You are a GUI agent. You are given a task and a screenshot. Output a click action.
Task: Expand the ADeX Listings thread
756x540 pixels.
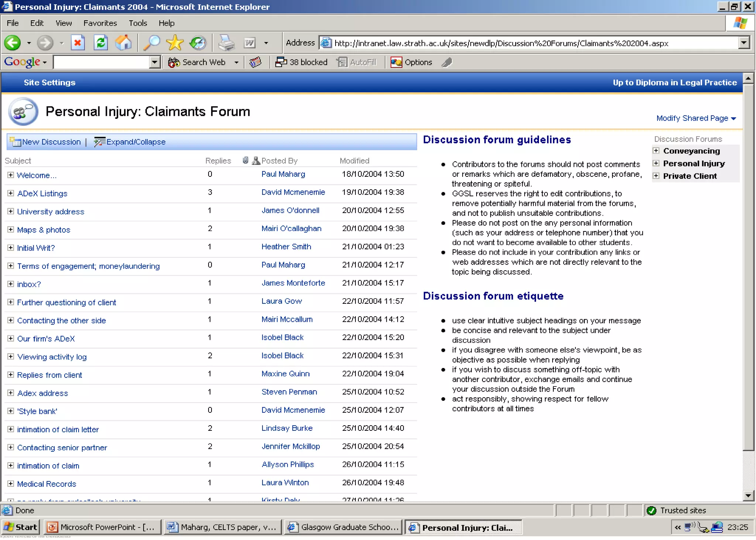tap(11, 193)
